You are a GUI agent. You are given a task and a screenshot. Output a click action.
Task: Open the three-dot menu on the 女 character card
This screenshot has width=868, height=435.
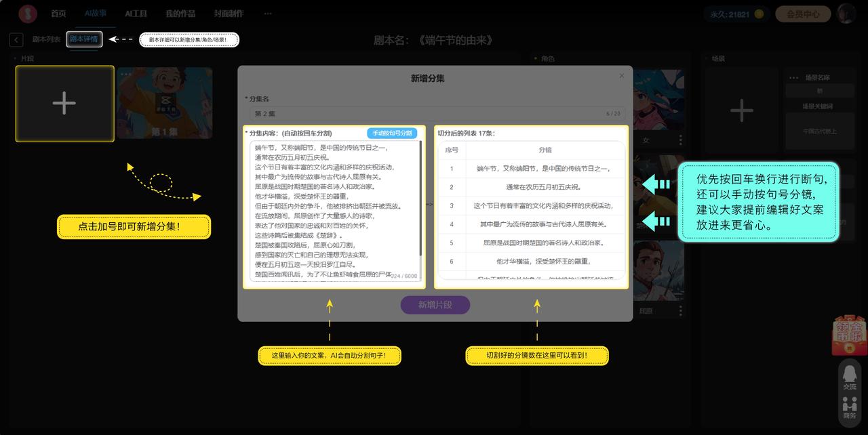pos(680,140)
